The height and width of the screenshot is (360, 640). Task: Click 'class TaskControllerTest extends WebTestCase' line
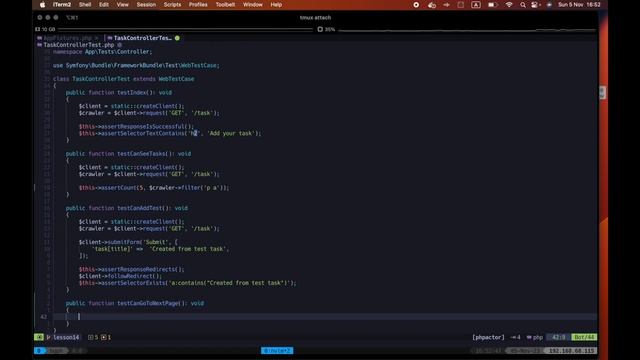tap(123, 79)
